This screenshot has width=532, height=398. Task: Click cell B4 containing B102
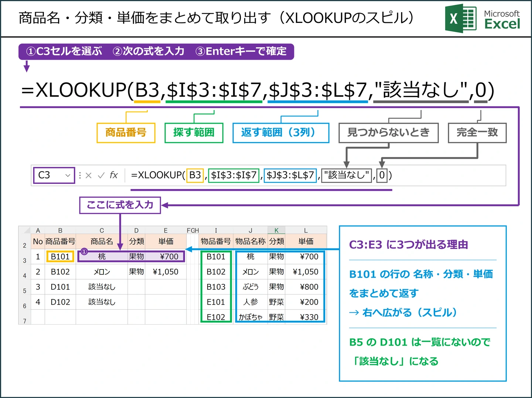coord(60,272)
